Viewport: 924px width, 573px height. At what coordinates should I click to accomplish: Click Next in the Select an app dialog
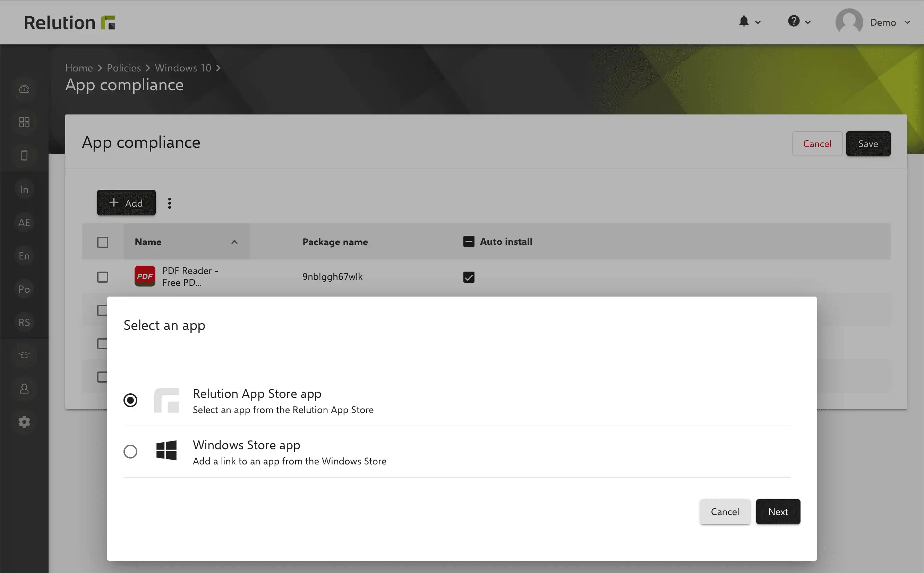(778, 512)
